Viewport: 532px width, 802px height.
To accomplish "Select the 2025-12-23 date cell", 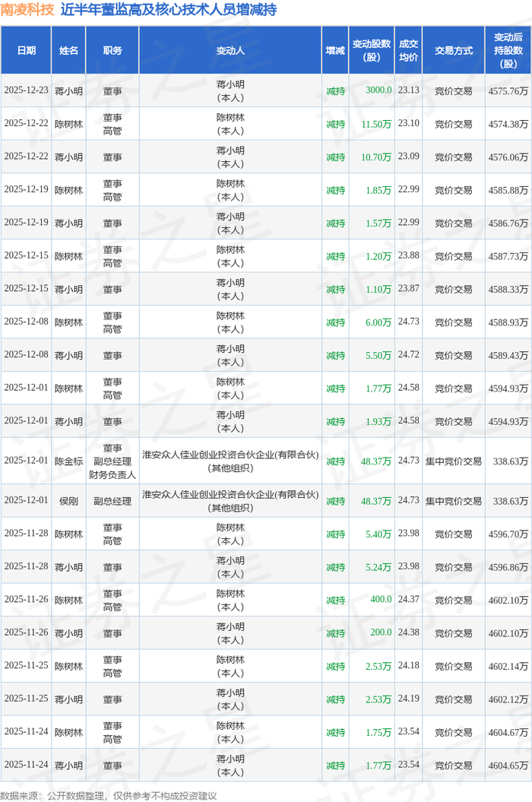I will tap(26, 90).
